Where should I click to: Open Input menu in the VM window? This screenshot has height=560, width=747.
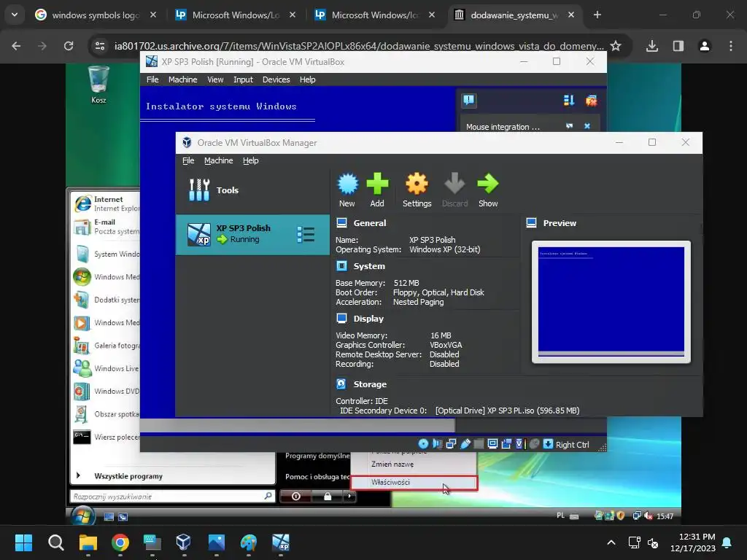pyautogui.click(x=243, y=79)
